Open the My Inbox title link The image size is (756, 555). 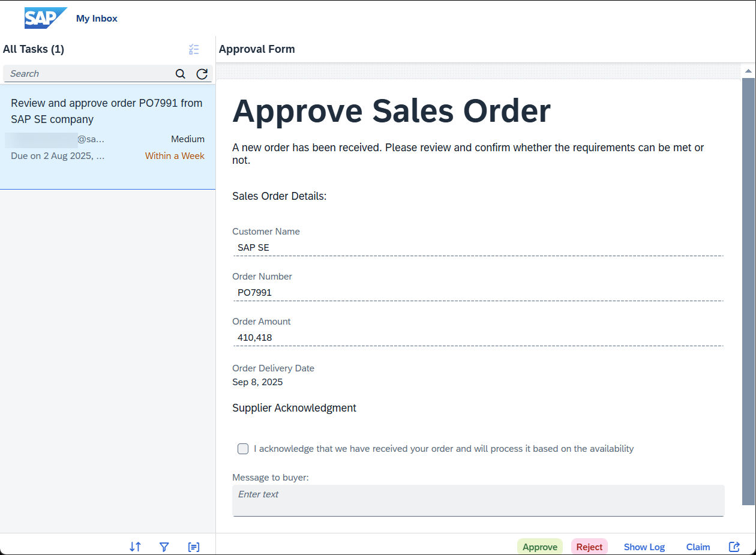pos(97,19)
